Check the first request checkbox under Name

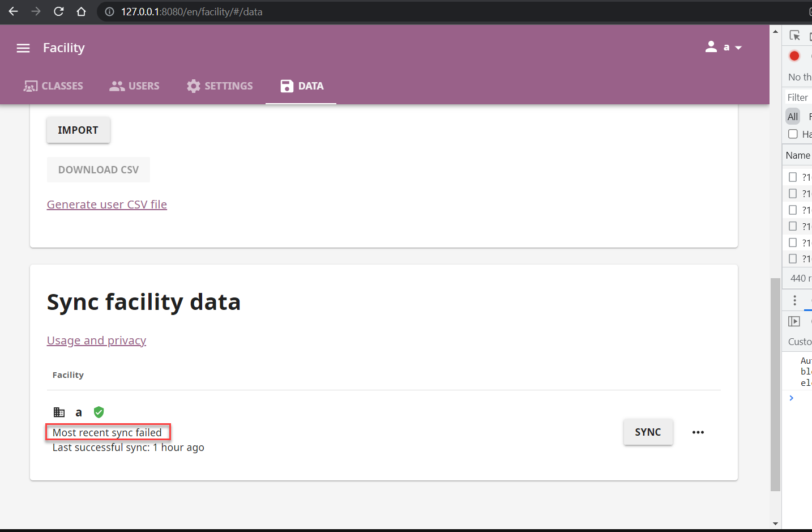[793, 176]
